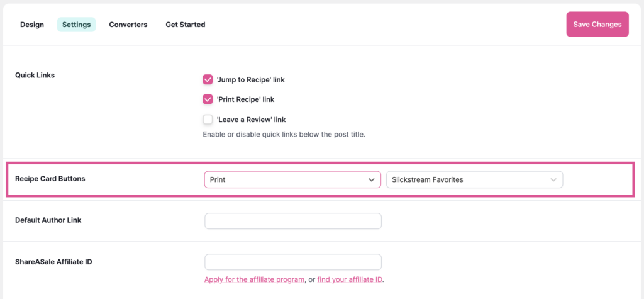Open the Design tab
Viewport: 644px width, 299px height.
pos(32,25)
